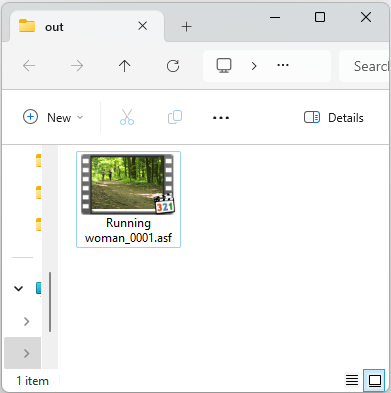Show hidden path segments ellipsis in address bar
This screenshot has height=393, width=391.
pyautogui.click(x=283, y=65)
